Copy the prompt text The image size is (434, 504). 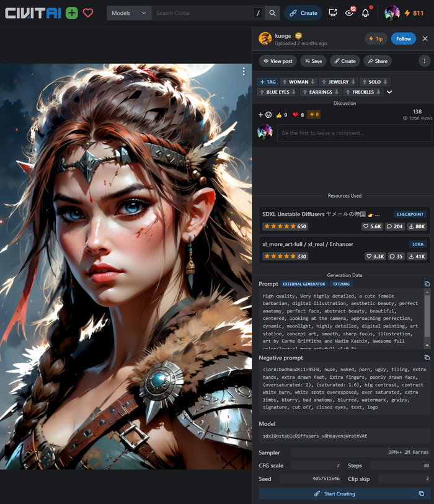click(x=427, y=284)
